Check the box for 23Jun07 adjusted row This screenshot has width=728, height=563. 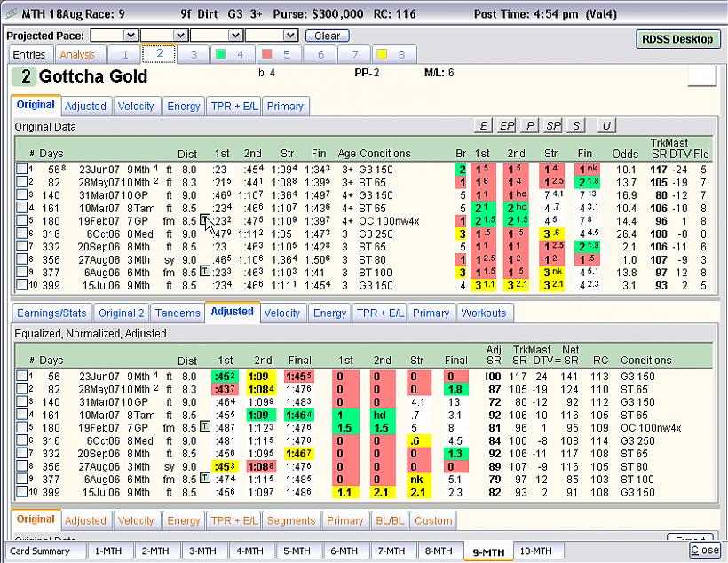coord(21,376)
